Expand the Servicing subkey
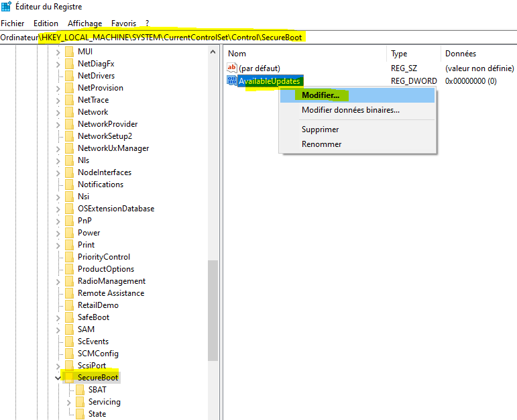This screenshot has width=517, height=420. click(69, 402)
